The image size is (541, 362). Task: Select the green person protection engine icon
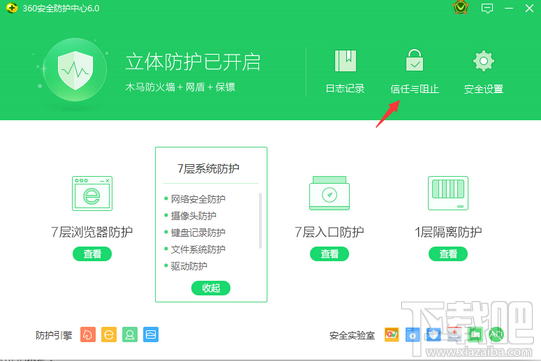point(130,334)
